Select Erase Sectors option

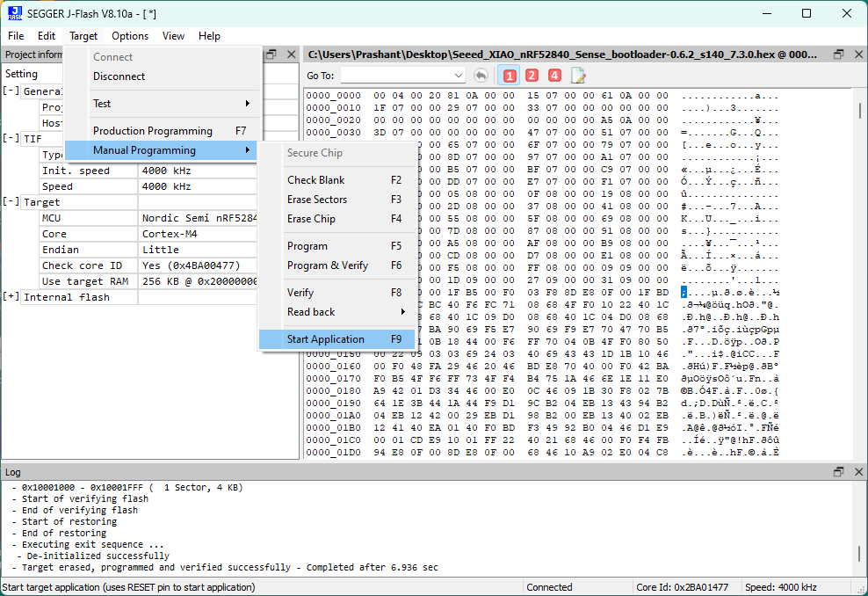coord(336,200)
